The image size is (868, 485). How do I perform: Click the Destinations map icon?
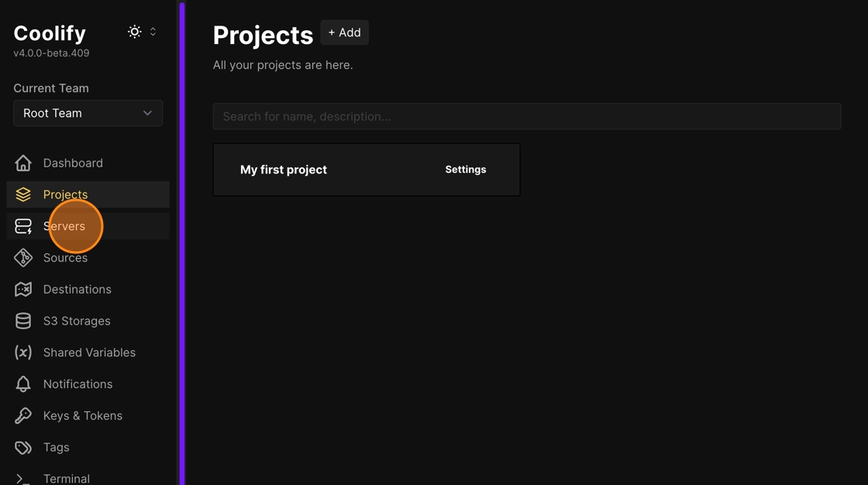coord(23,290)
